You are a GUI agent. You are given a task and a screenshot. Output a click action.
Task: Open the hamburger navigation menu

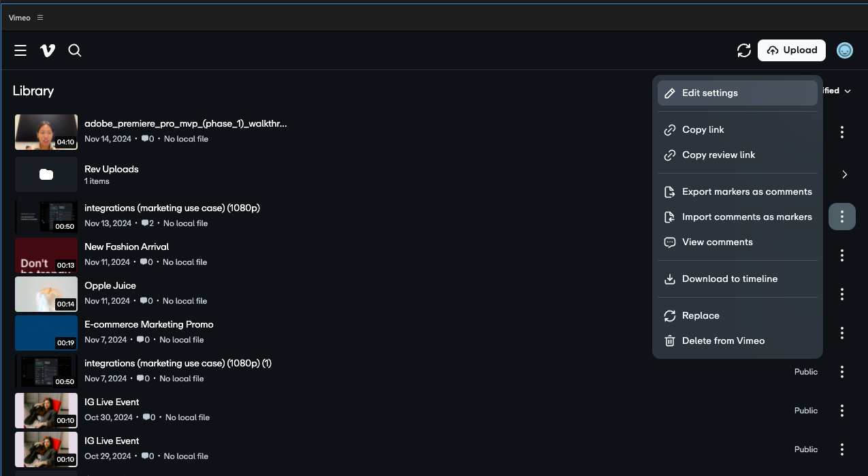coord(20,50)
